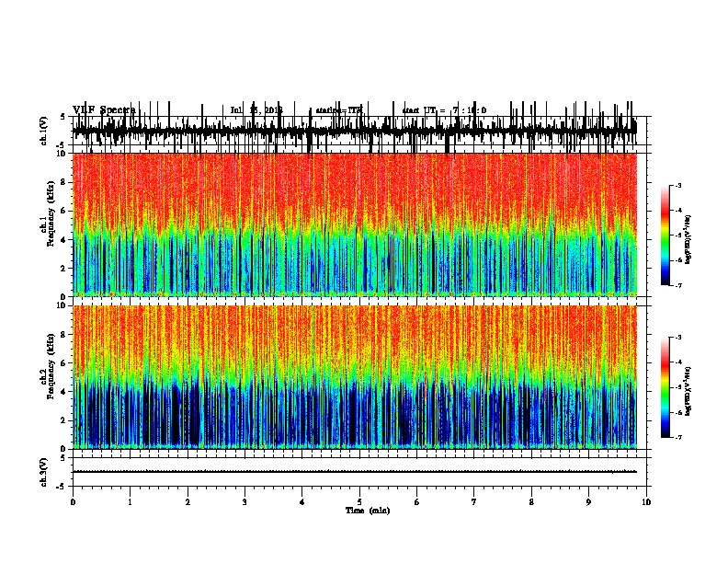Click the date label in the header
728x563 pixels.
pyautogui.click(x=256, y=110)
